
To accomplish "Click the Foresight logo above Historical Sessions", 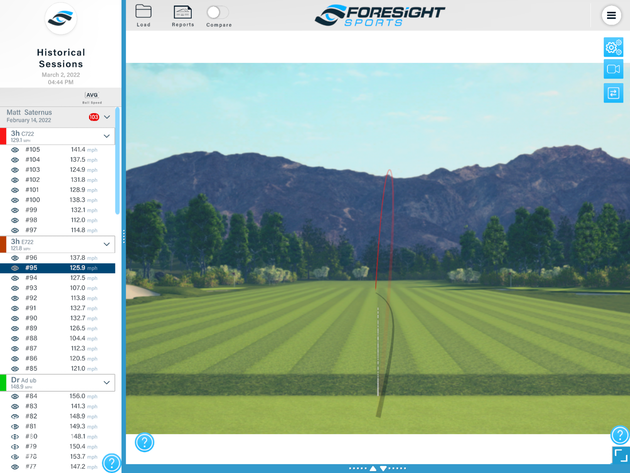I will [x=61, y=18].
